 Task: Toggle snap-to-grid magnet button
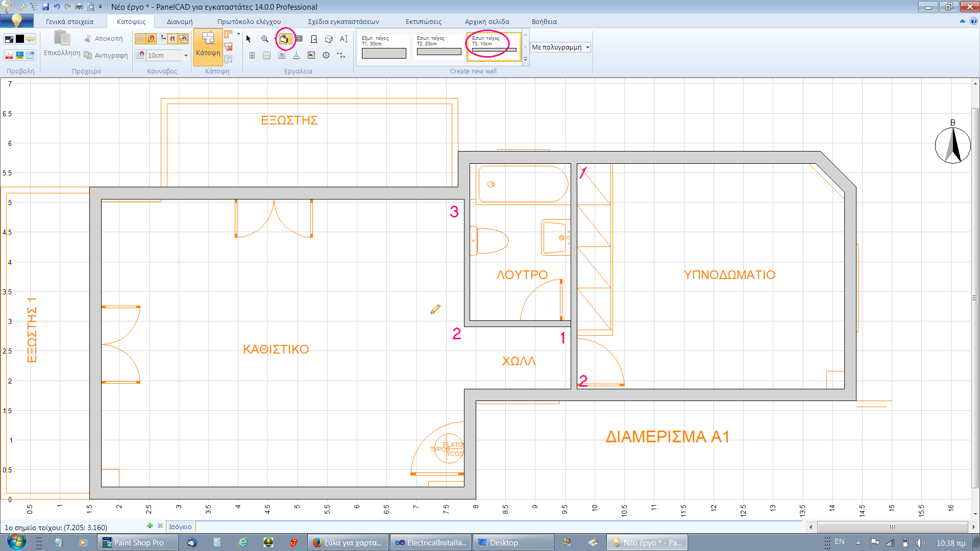tap(151, 39)
